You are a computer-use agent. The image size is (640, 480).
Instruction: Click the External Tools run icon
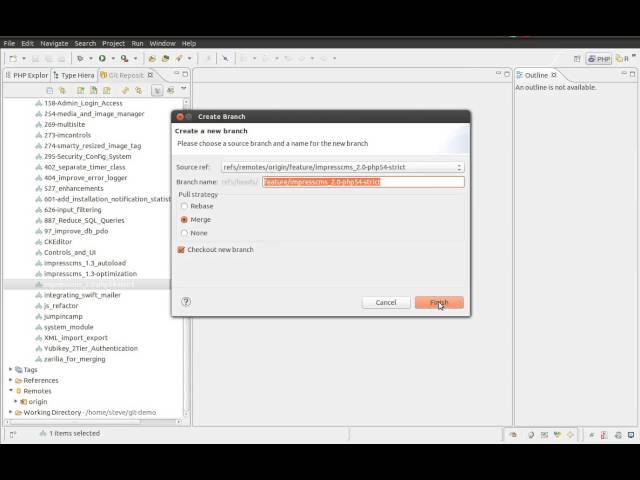click(x=124, y=59)
